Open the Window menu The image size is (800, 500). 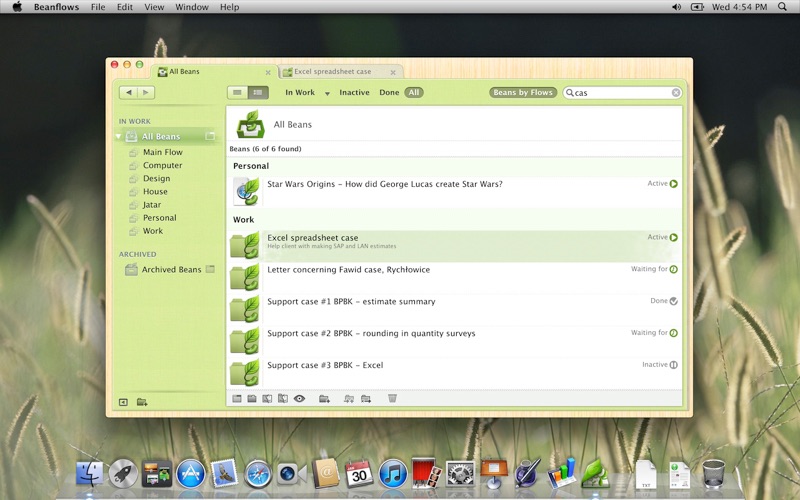[x=192, y=7]
